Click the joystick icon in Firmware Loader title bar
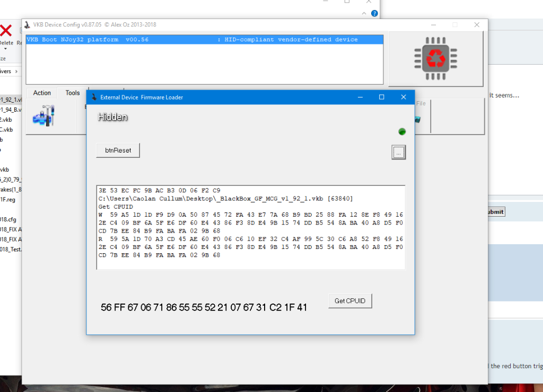 click(x=94, y=97)
